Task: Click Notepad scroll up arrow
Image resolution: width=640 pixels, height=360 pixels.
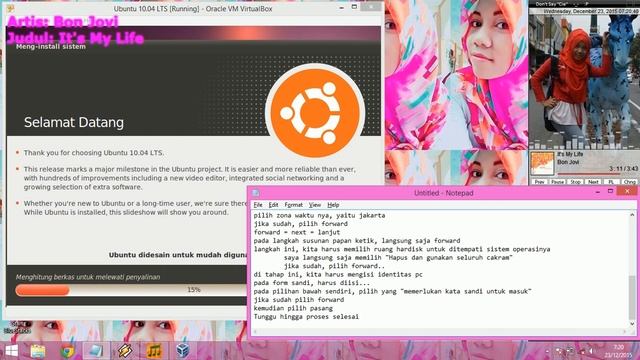Action: tap(632, 214)
